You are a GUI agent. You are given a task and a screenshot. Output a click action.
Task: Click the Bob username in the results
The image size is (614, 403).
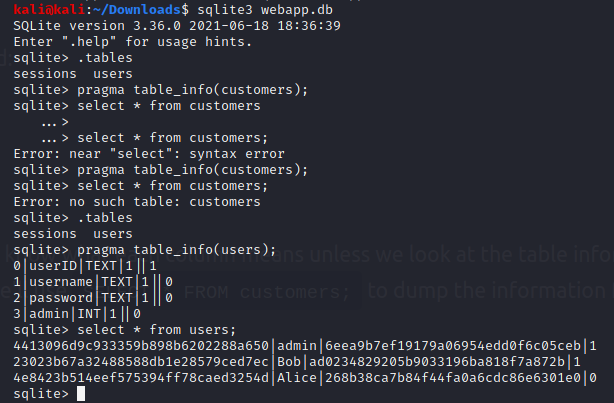293,361
